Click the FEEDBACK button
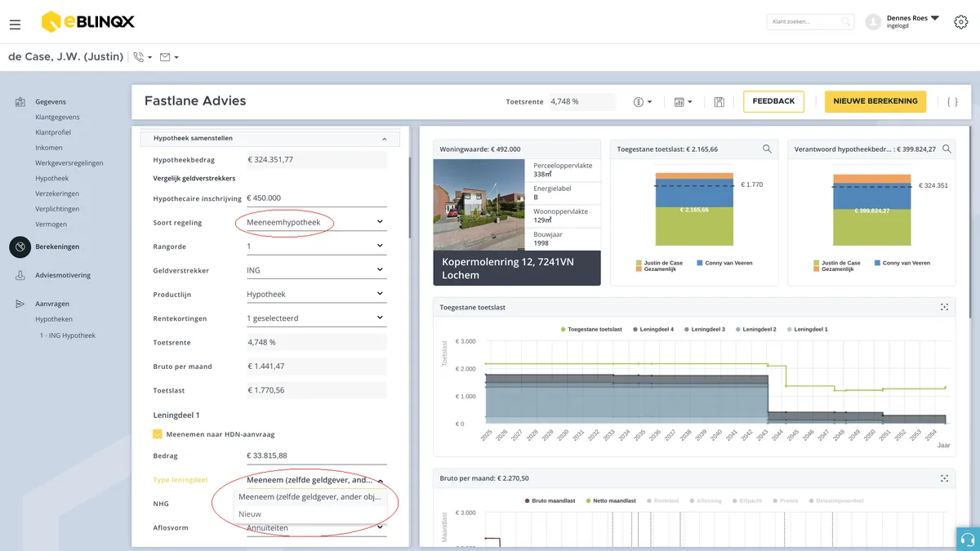 773,101
